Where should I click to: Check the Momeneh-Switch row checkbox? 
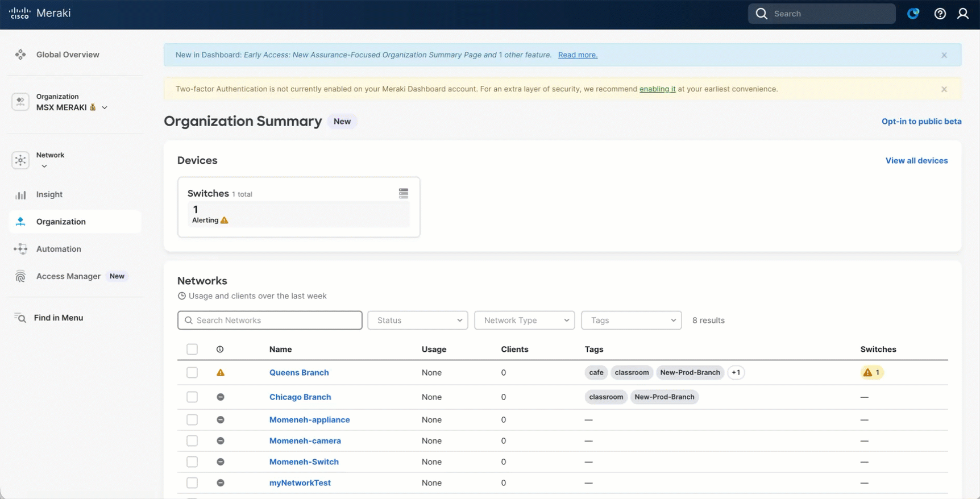point(192,461)
